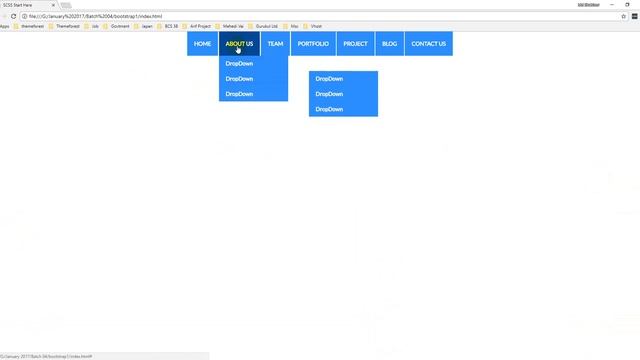Image resolution: width=640 pixels, height=360 pixels.
Task: Reload the page with the refresh icon
Action: [x=13, y=16]
